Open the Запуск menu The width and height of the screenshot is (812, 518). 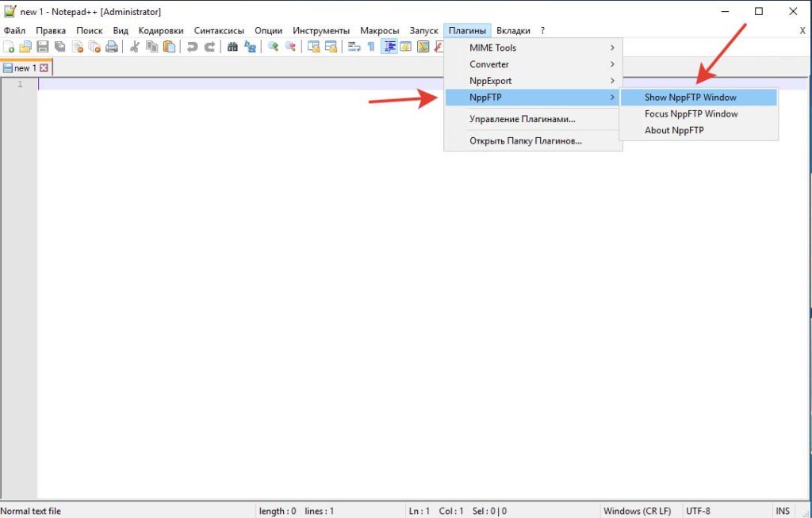pos(423,31)
